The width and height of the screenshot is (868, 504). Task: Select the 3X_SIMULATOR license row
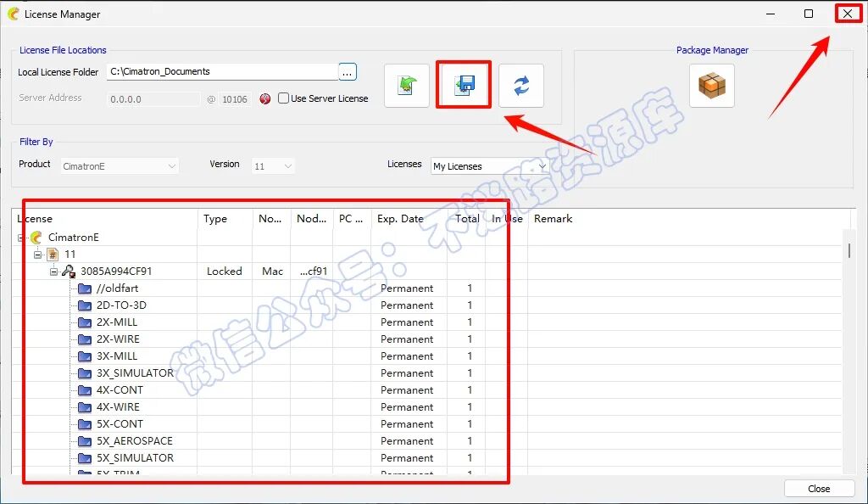(135, 373)
